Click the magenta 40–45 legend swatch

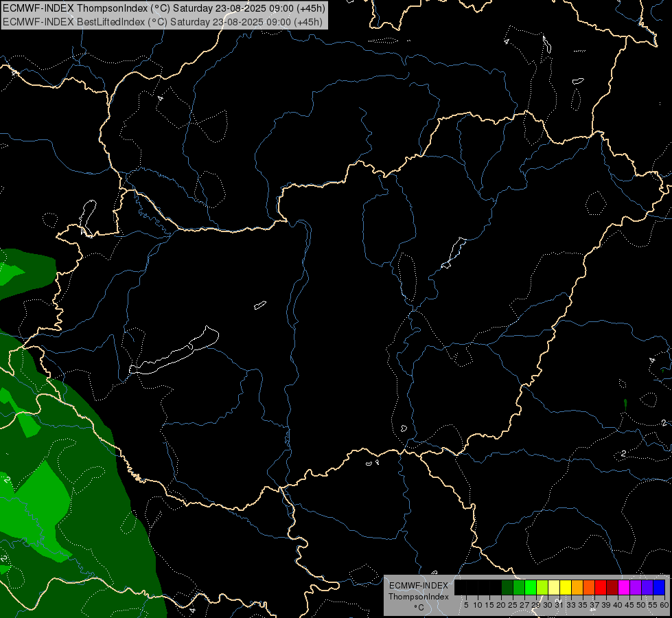coord(624,587)
